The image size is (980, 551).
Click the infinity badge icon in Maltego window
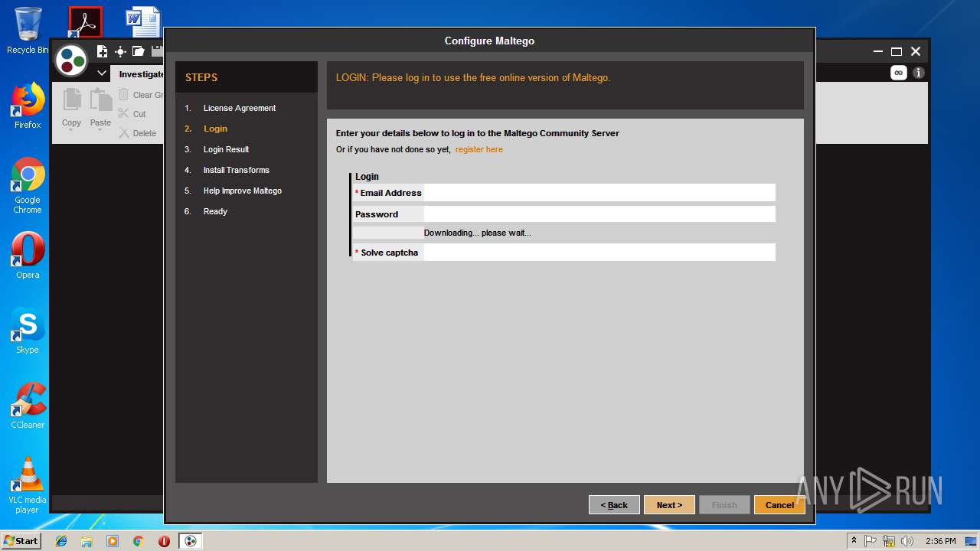pos(898,73)
